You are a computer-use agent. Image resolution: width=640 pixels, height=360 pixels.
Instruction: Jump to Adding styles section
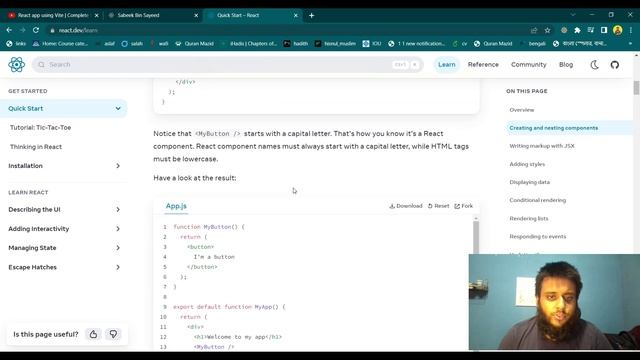pyautogui.click(x=527, y=164)
